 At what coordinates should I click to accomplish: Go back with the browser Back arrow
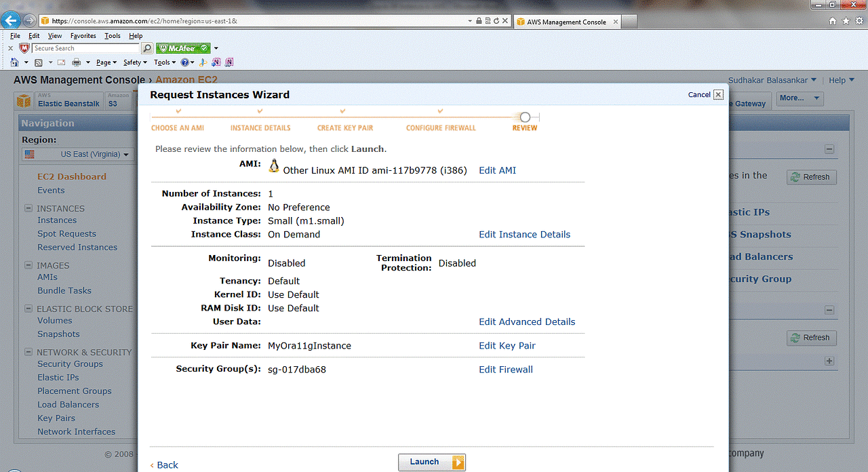pyautogui.click(x=10, y=20)
